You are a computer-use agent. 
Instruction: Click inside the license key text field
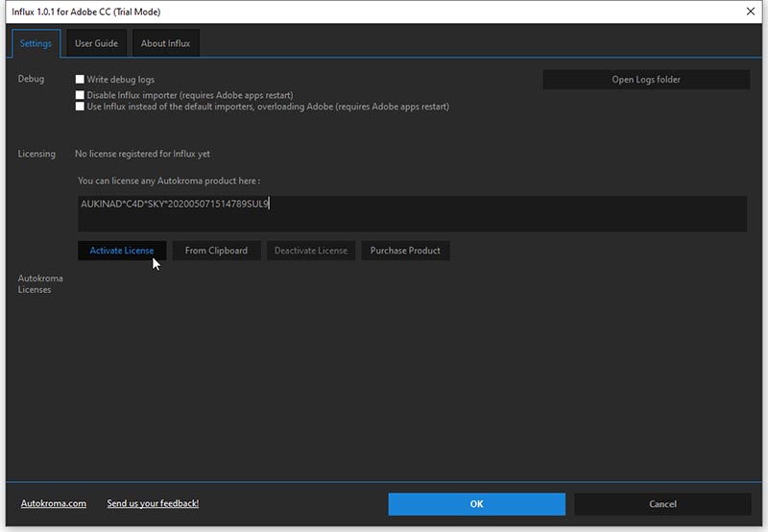pos(412,213)
